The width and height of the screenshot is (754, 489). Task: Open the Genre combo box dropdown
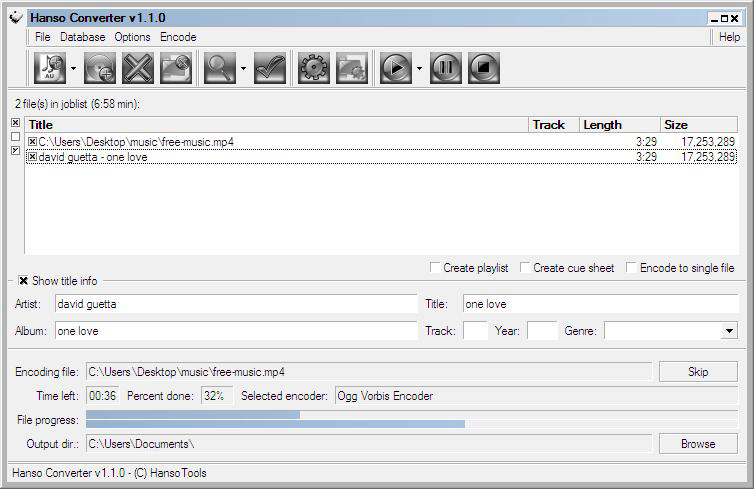click(x=729, y=331)
